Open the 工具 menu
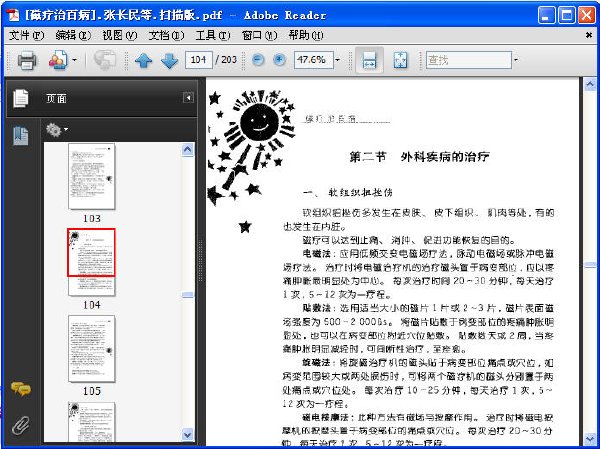This screenshot has height=449, width=600. [213, 36]
